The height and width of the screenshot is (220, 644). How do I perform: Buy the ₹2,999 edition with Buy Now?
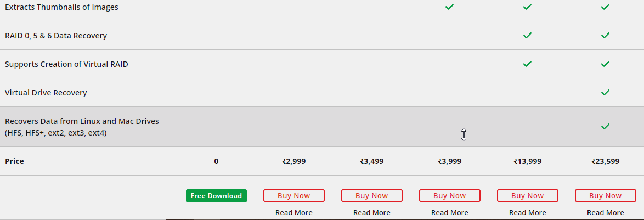point(294,195)
